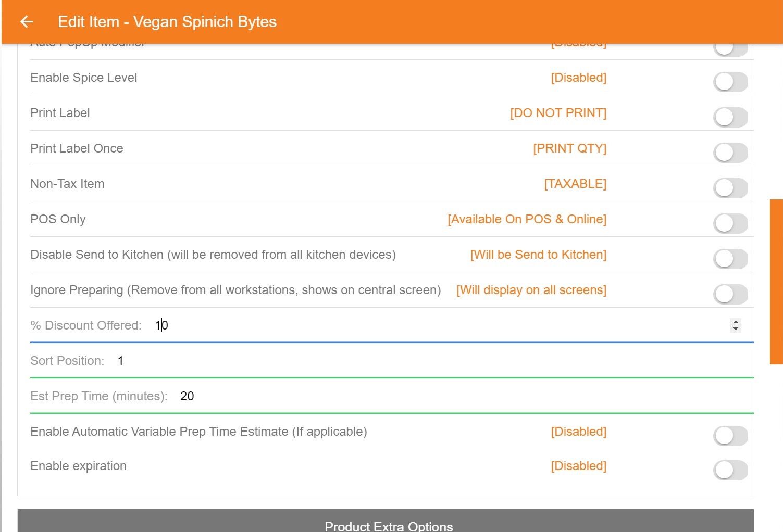The width and height of the screenshot is (783, 532).
Task: Switch on Ignore Preparing toggle
Action: [730, 294]
